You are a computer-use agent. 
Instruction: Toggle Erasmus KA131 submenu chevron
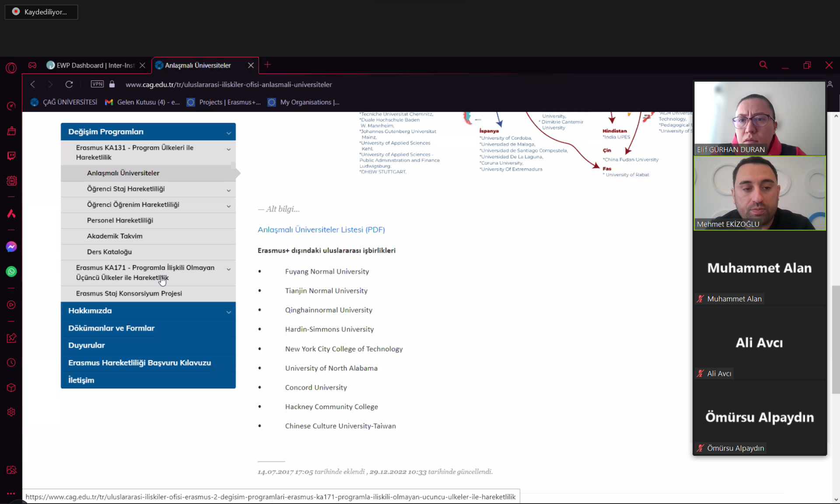[x=228, y=150]
